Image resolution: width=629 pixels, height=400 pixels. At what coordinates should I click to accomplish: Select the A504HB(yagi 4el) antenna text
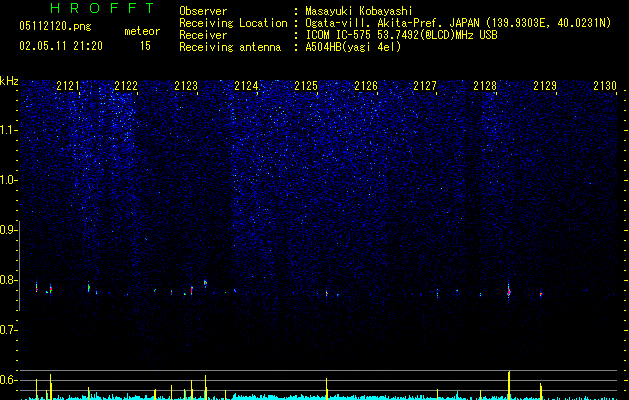(353, 47)
